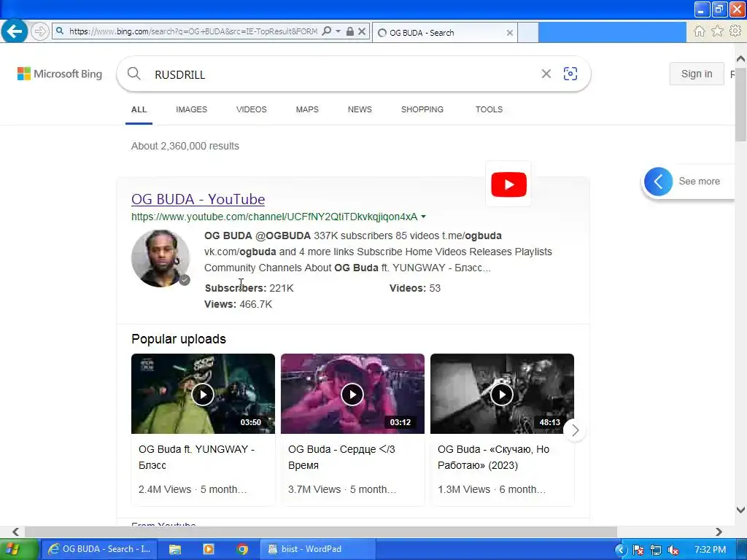The width and height of the screenshot is (747, 560).
Task: Open OG Buda ft. YUNGWAY - Блэсс title
Action: (196, 457)
